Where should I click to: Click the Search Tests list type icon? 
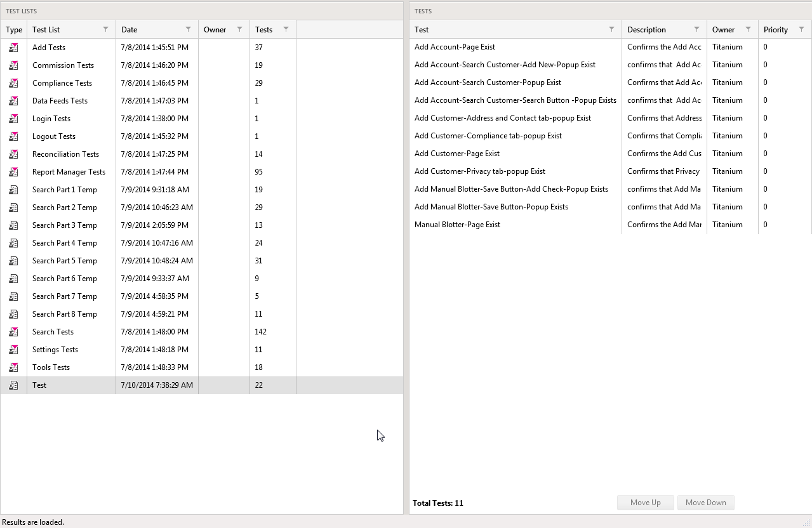(13, 332)
